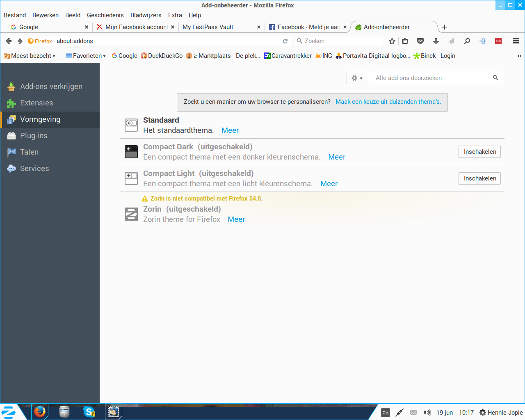Expand the Favorieten bookmarks dropdown
The height and width of the screenshot is (420, 525).
[x=86, y=56]
